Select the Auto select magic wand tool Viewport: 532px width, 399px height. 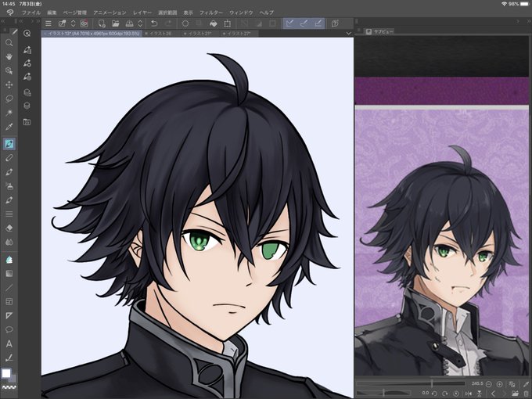9,113
